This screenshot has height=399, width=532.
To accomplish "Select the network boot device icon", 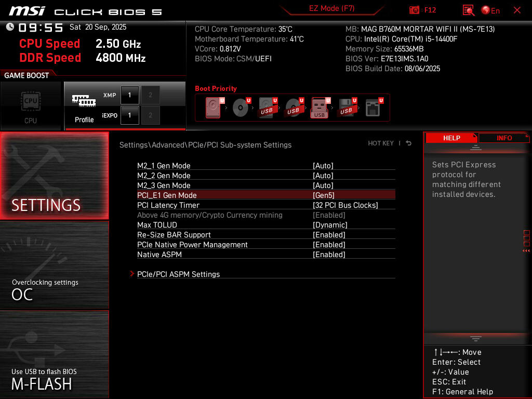I will pos(374,108).
